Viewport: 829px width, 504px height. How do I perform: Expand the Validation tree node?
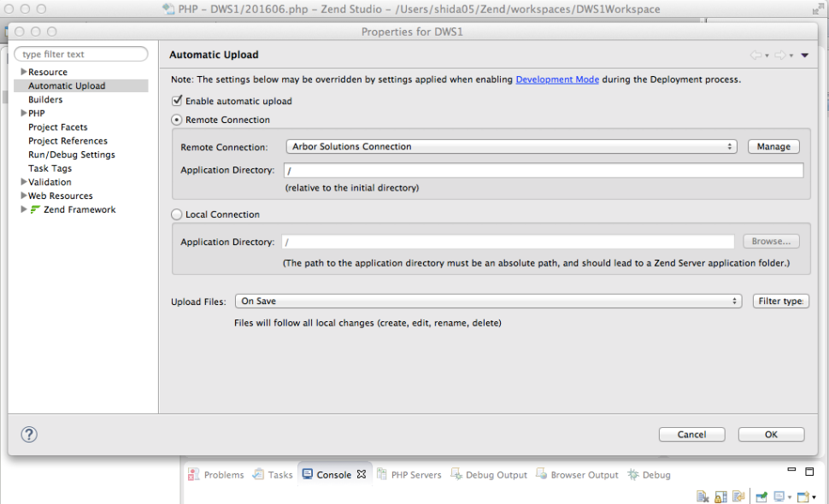pyautogui.click(x=23, y=181)
